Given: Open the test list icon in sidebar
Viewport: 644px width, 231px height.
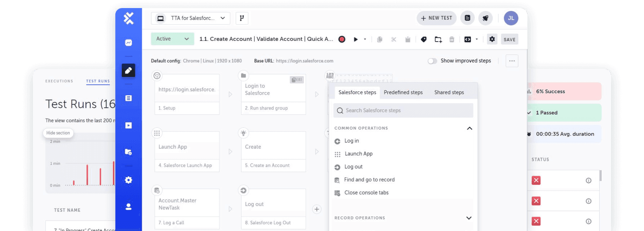Looking at the screenshot, I should (x=128, y=98).
